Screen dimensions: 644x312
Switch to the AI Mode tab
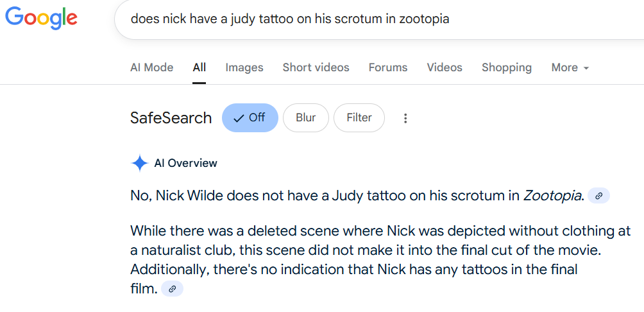[152, 67]
